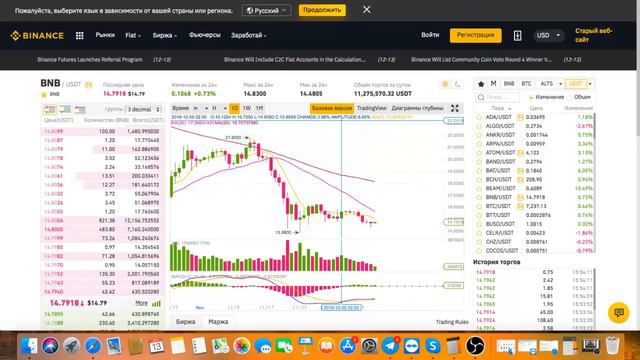Switch to the Базовая версия chart tab
The width and height of the screenshot is (640, 360).
(332, 108)
